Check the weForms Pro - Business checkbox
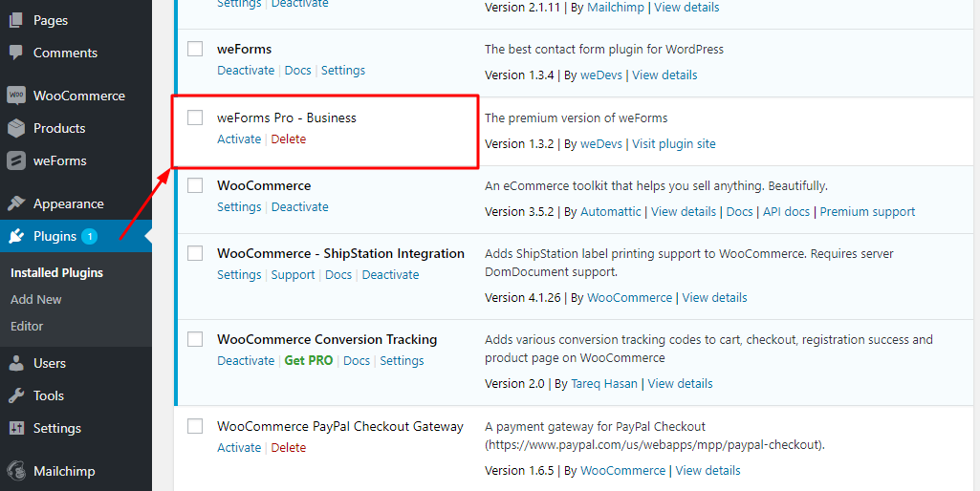Screen dimensions: 980x491 (x=195, y=117)
